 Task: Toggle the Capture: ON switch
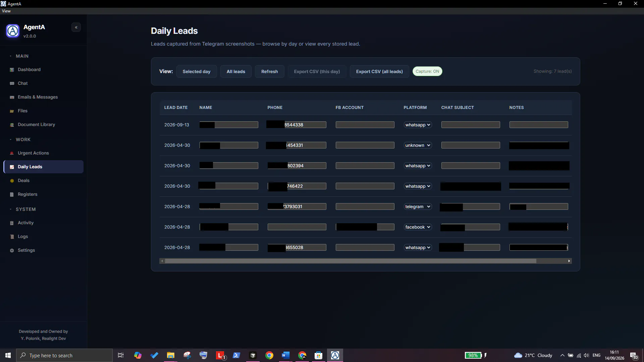pos(427,71)
